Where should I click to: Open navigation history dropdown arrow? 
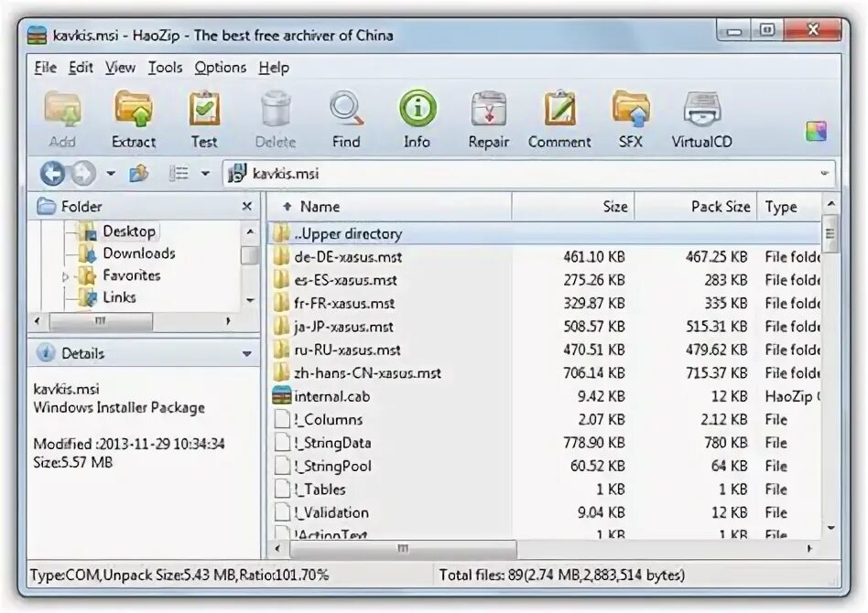point(112,174)
